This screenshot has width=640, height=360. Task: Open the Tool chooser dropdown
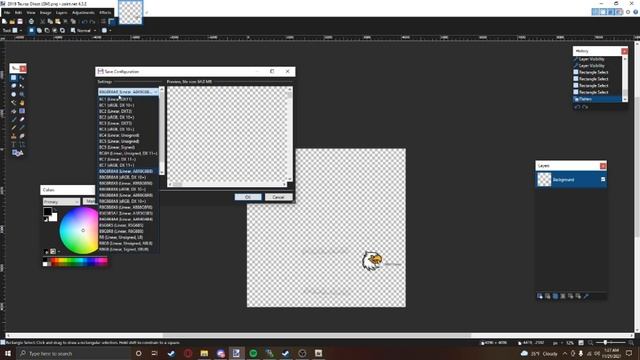(x=16, y=30)
